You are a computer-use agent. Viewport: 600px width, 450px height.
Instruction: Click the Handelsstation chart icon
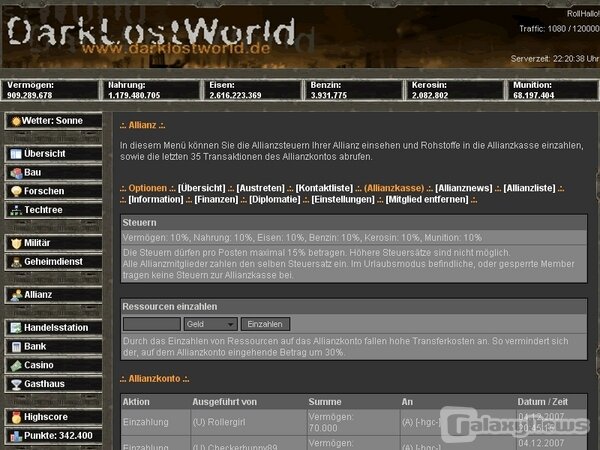pyautogui.click(x=16, y=328)
